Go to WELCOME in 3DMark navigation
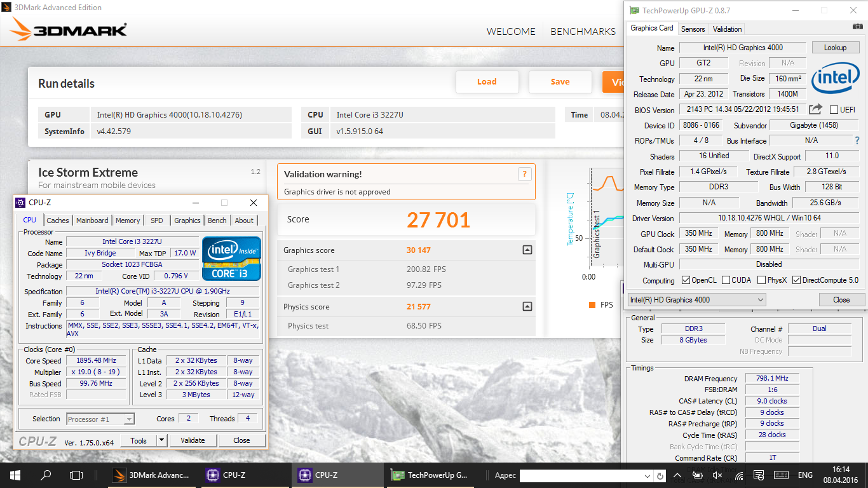 coord(511,31)
